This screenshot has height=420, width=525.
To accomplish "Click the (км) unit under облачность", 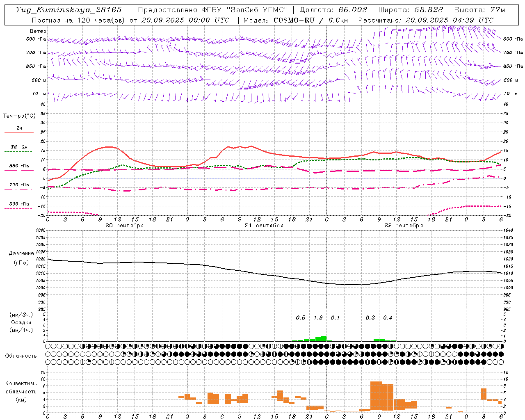I will (x=21, y=399).
